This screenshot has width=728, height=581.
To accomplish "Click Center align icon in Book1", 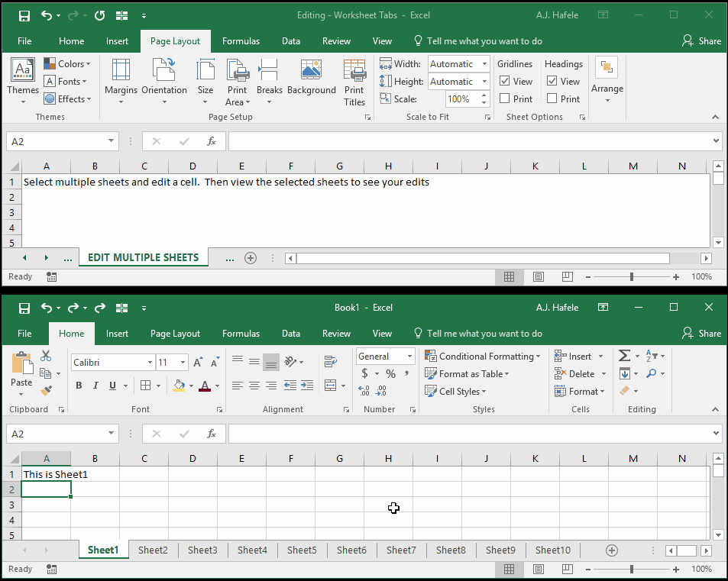I will [x=254, y=386].
